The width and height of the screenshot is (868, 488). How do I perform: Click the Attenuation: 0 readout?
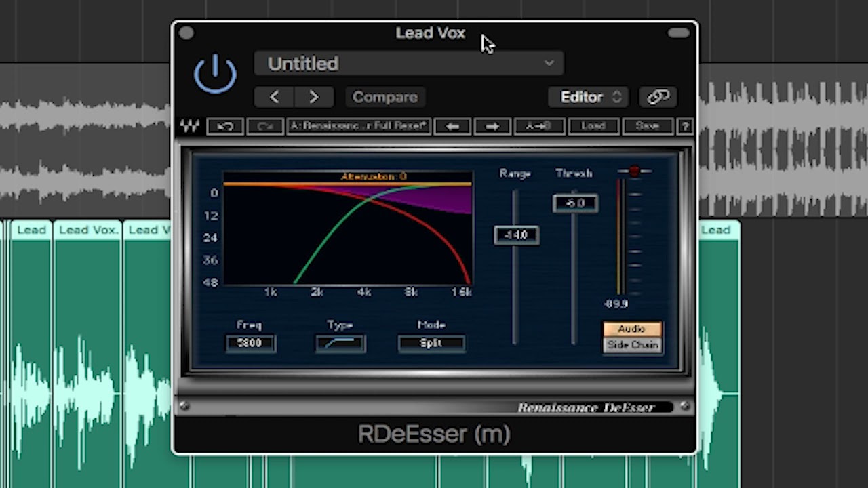[374, 177]
